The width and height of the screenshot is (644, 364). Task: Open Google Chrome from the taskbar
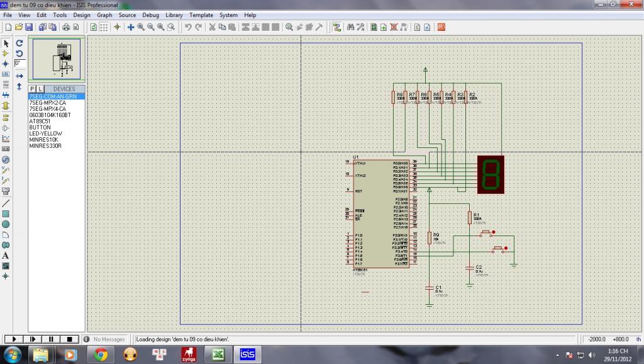(101, 355)
